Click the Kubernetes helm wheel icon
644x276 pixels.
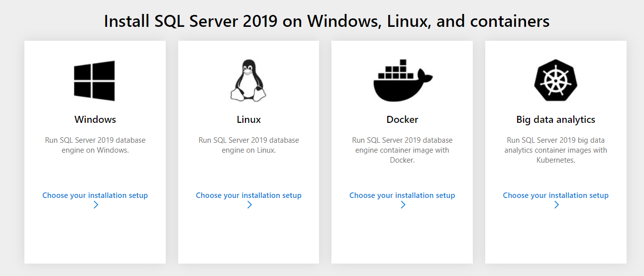point(555,81)
